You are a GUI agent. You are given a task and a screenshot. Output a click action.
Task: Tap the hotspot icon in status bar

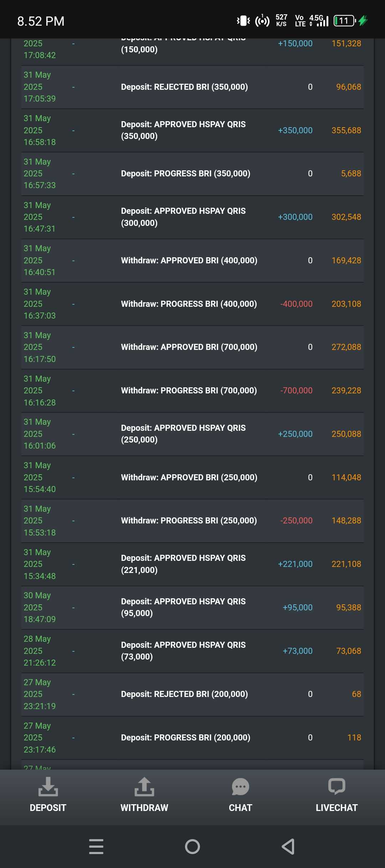262,21
